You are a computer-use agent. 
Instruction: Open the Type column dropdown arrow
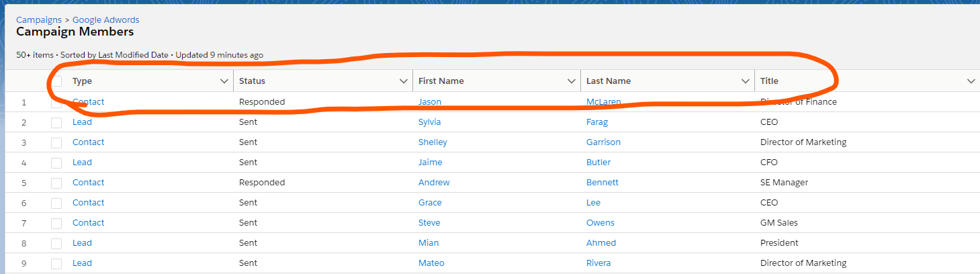coord(224,81)
